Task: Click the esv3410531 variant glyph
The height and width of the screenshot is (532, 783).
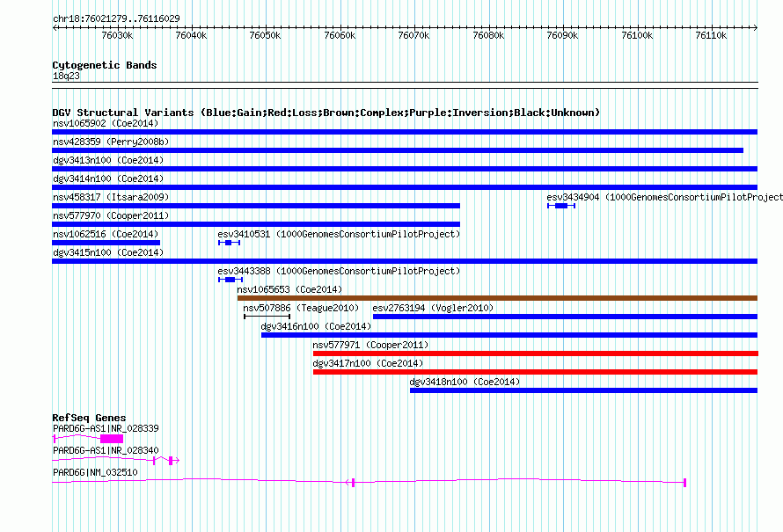Action: click(x=229, y=243)
